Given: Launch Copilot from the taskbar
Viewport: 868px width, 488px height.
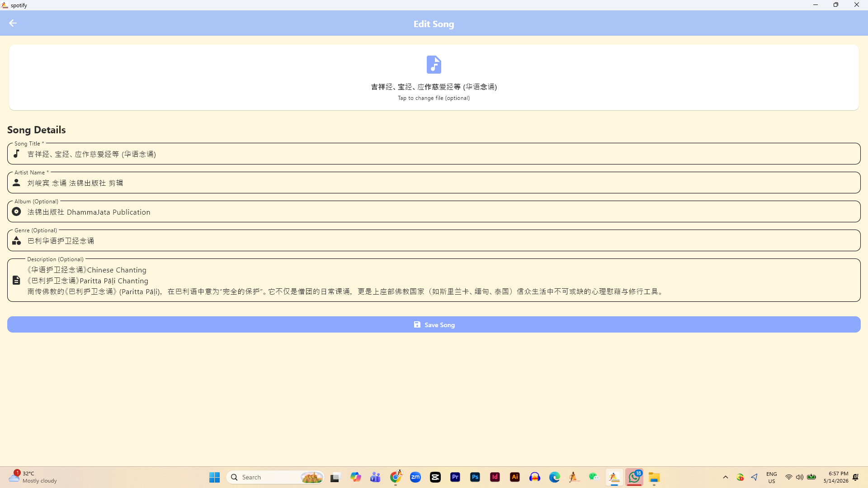Looking at the screenshot, I should pos(355,477).
